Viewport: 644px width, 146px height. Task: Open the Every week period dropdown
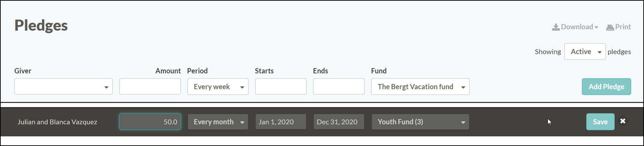coord(218,87)
